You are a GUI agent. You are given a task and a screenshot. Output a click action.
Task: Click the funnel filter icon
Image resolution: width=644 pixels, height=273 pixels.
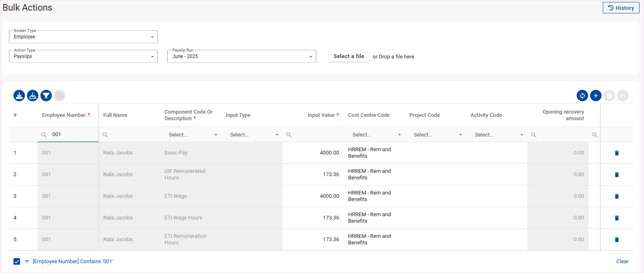coord(46,96)
